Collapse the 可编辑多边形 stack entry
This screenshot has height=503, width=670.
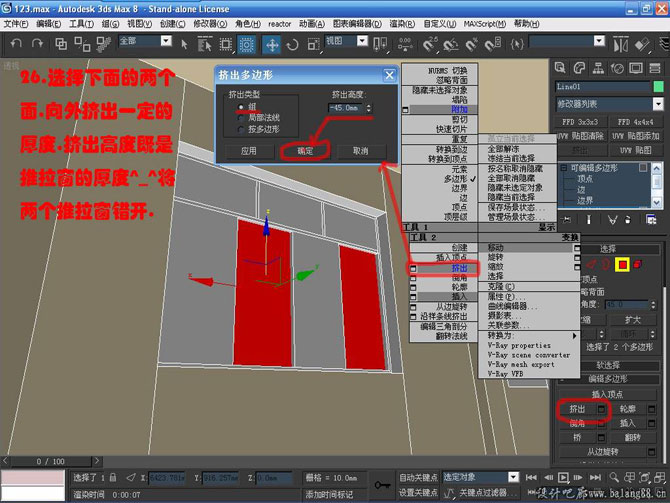pyautogui.click(x=564, y=168)
